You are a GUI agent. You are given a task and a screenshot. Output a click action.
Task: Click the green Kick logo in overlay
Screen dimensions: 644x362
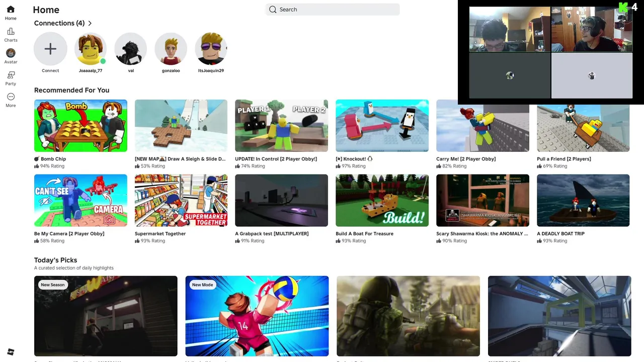pyautogui.click(x=623, y=7)
